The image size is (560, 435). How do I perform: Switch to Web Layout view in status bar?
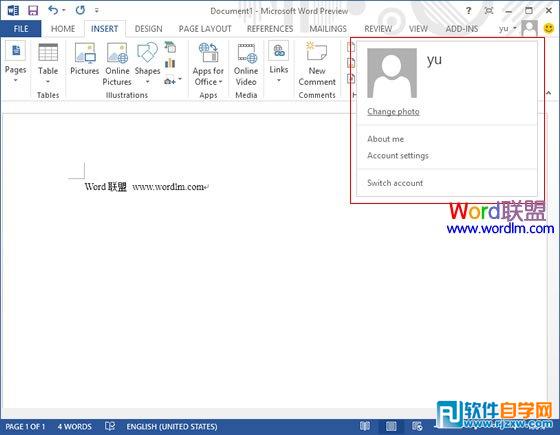point(417,426)
